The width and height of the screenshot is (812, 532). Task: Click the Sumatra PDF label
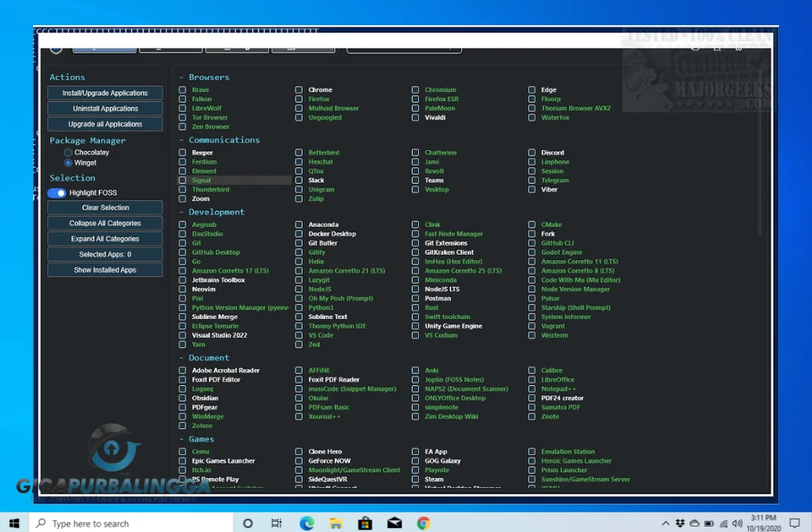point(560,407)
